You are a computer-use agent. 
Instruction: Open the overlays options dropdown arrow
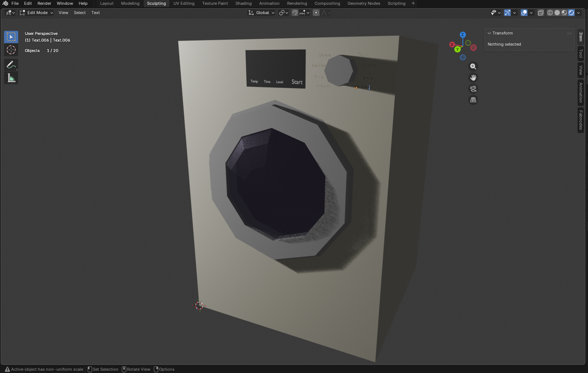(531, 13)
